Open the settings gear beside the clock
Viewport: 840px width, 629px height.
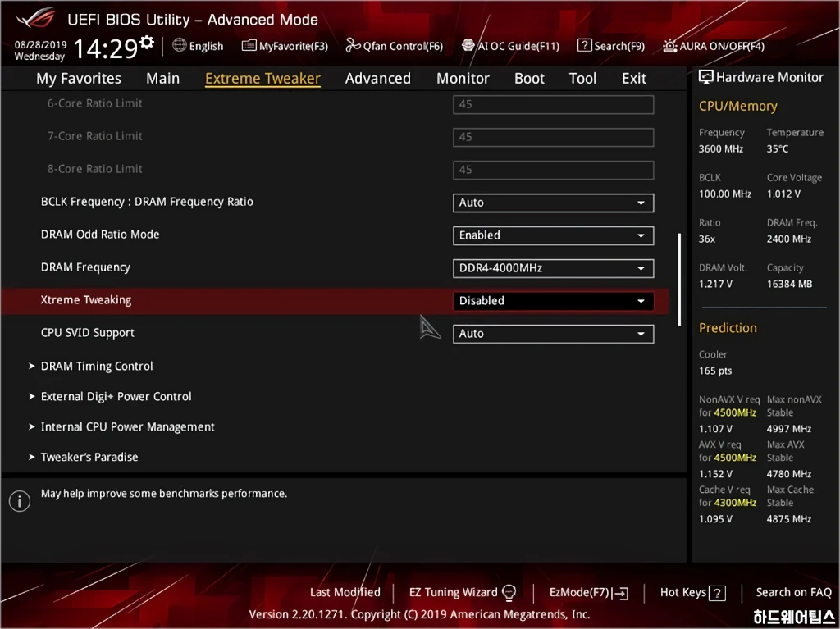147,43
